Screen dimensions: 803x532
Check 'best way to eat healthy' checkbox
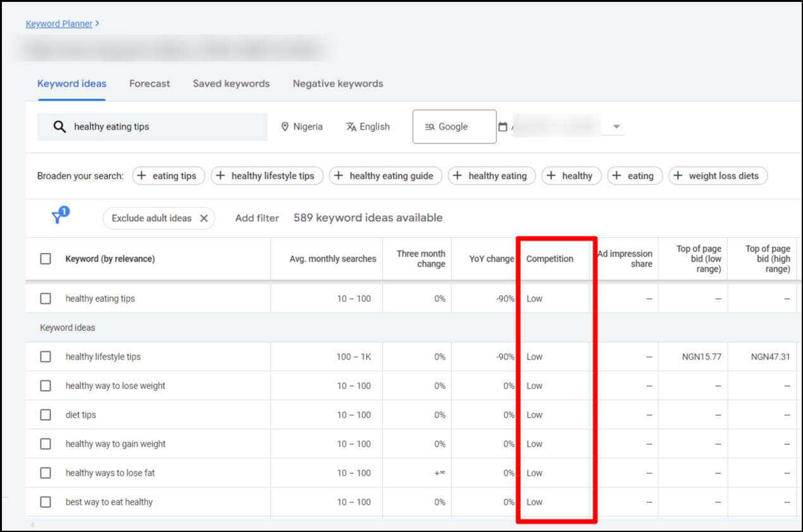(x=46, y=502)
